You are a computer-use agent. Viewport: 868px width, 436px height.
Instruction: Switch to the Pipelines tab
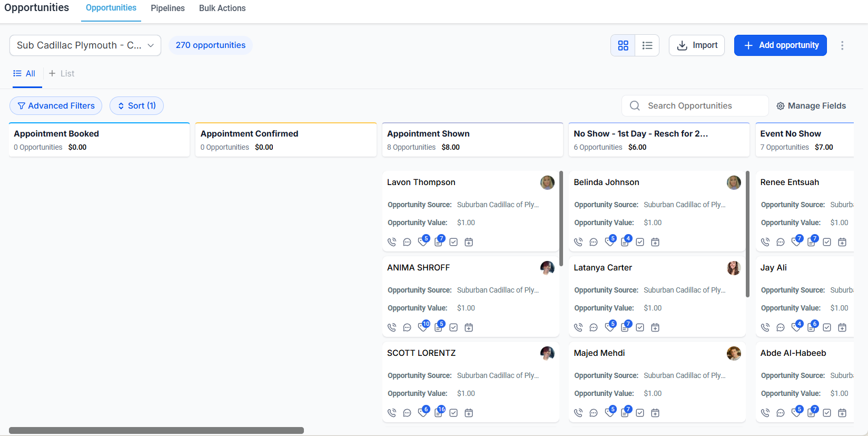click(x=167, y=8)
